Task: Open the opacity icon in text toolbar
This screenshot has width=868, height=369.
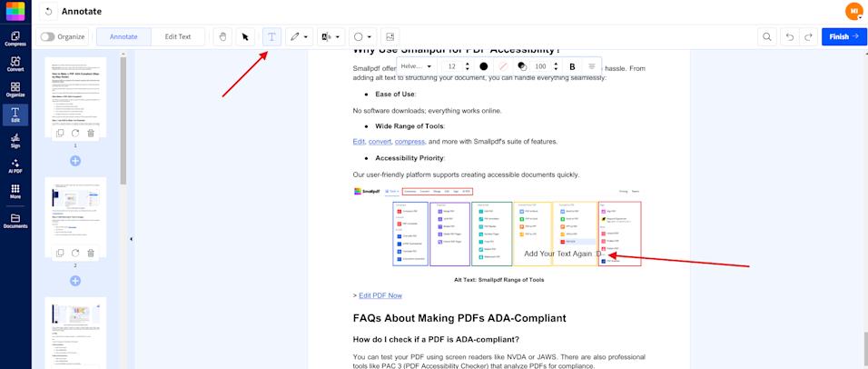Action: (x=521, y=66)
